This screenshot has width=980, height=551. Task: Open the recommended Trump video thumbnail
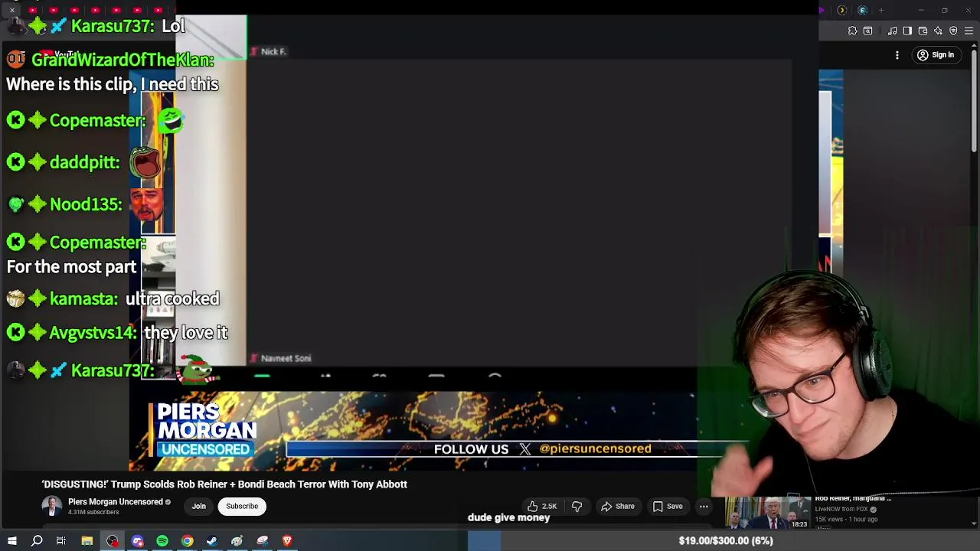coord(768,513)
